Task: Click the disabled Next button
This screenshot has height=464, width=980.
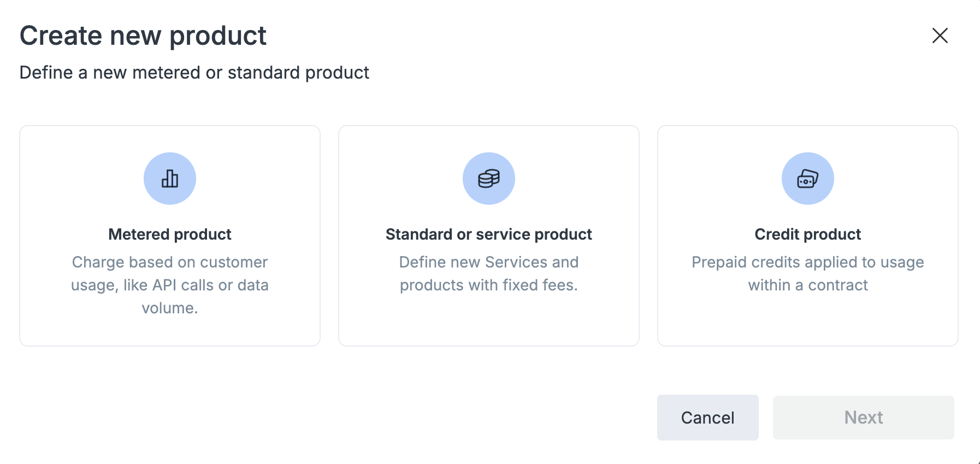Action: tap(864, 418)
